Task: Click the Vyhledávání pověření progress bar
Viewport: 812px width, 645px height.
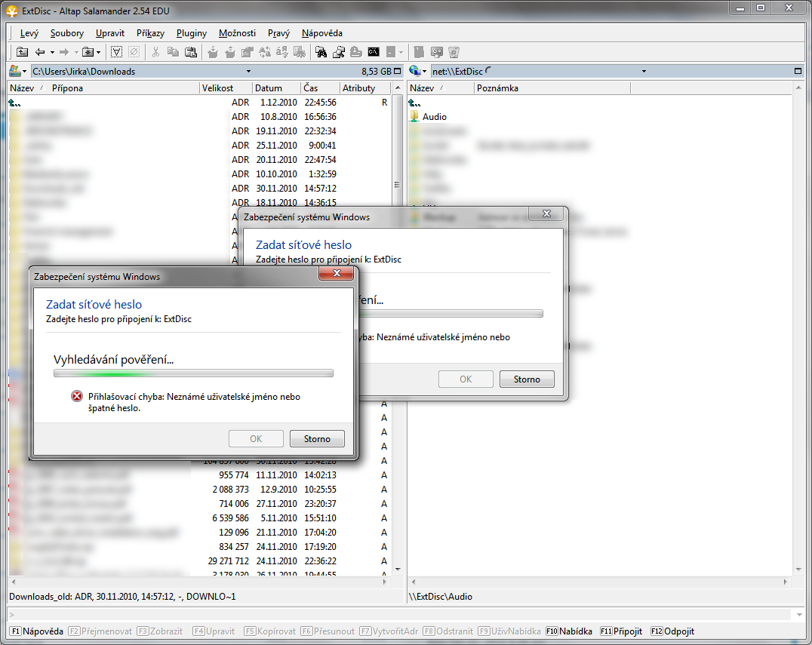Action: coord(193,373)
